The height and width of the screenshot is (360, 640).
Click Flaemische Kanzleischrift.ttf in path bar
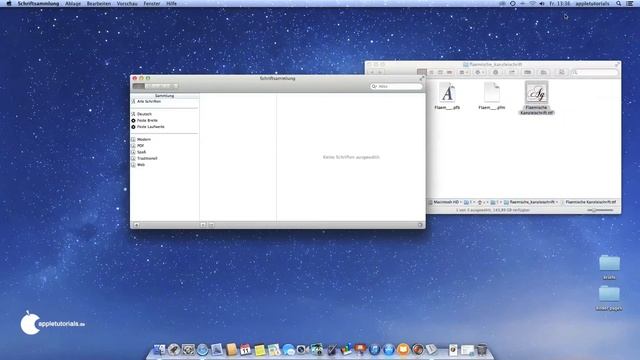tap(588, 202)
